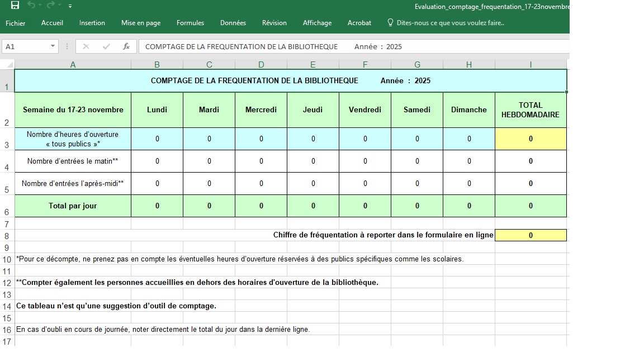
Task: Click the Select All corner triangle
Action: (8, 65)
